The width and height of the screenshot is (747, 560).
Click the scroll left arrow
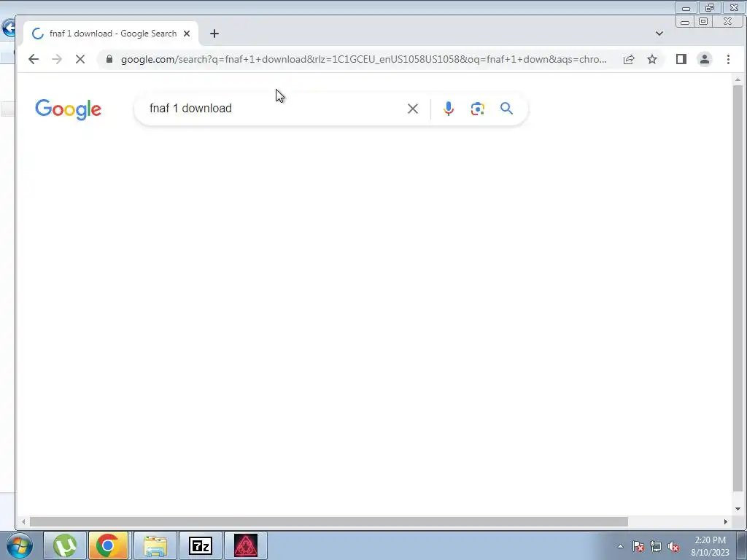(x=23, y=522)
